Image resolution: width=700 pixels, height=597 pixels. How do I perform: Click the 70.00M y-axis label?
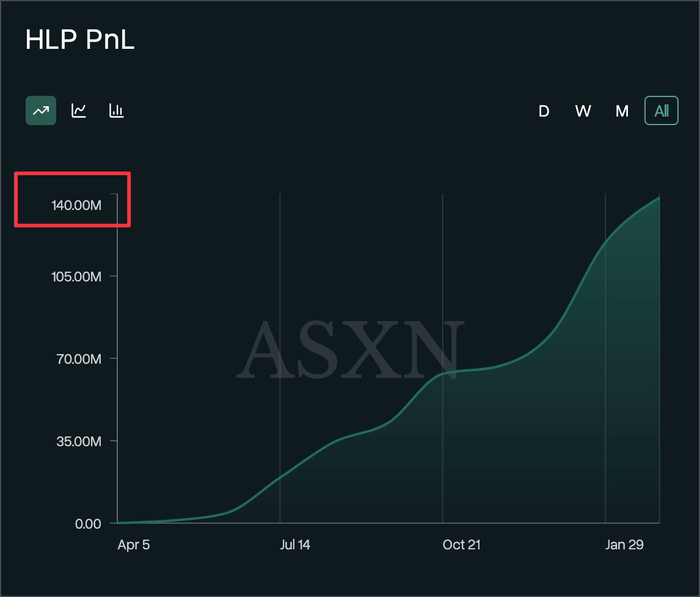click(79, 359)
